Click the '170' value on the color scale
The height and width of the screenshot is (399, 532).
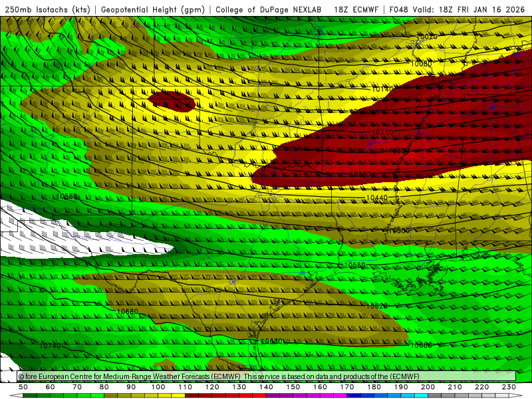coord(346,387)
